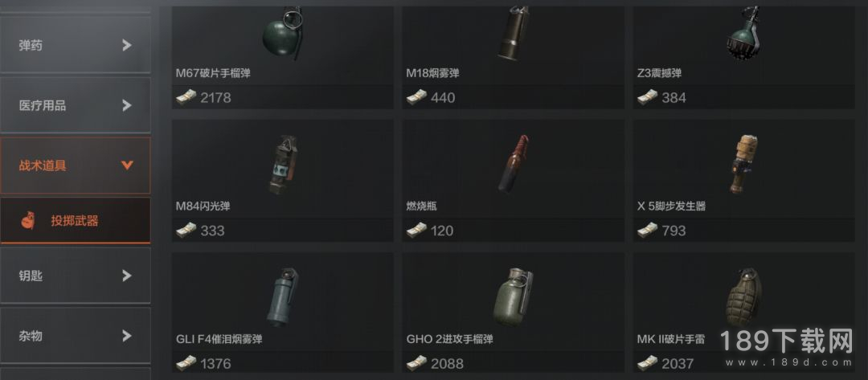This screenshot has height=380, width=868.
Task: Choose the Z3震撼弹 stun grenade icon
Action: pos(743,32)
